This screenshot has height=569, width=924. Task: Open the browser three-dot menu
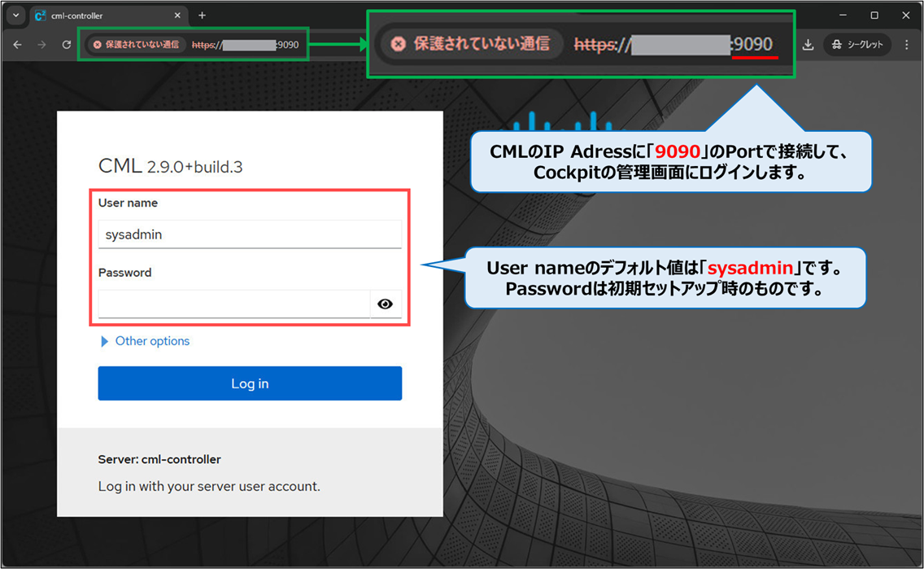(906, 45)
